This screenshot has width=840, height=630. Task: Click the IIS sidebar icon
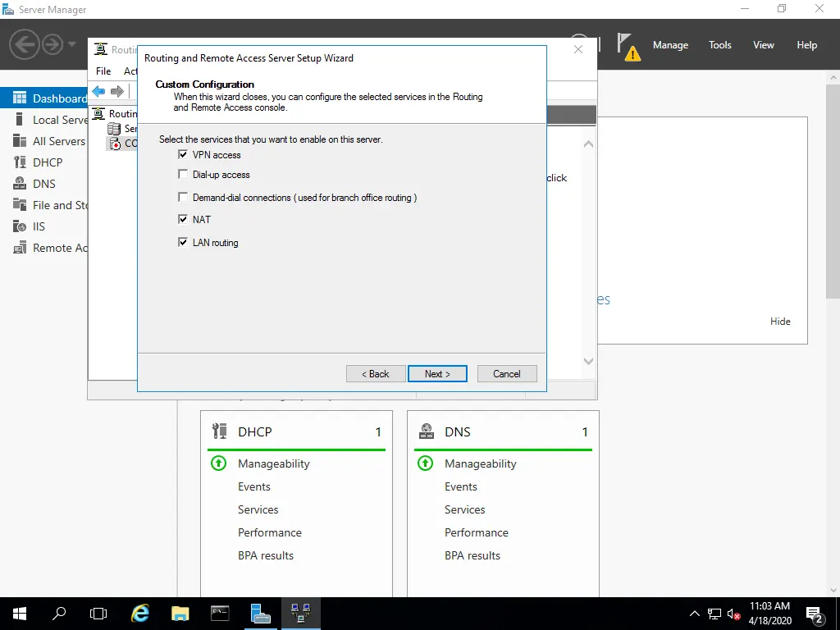[20, 226]
